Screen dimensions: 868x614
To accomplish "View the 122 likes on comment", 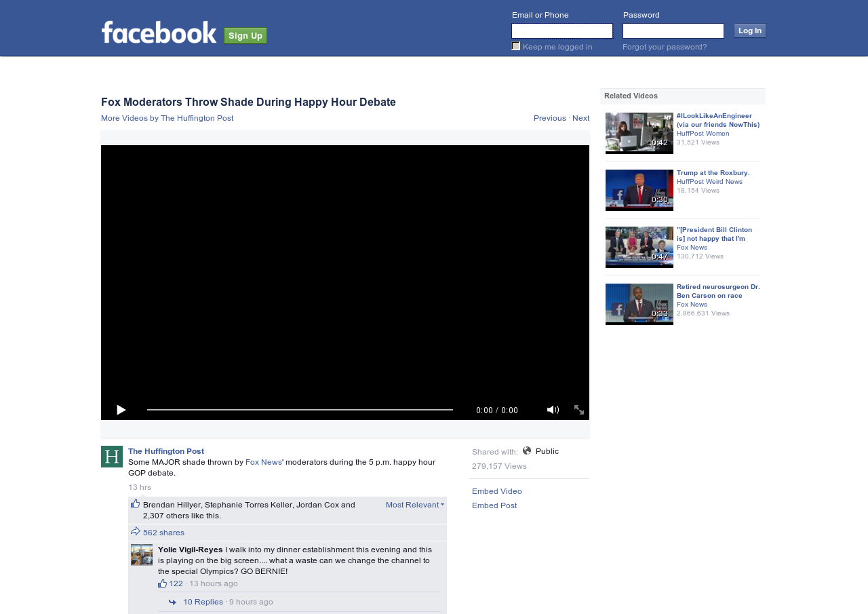I will pos(176,583).
